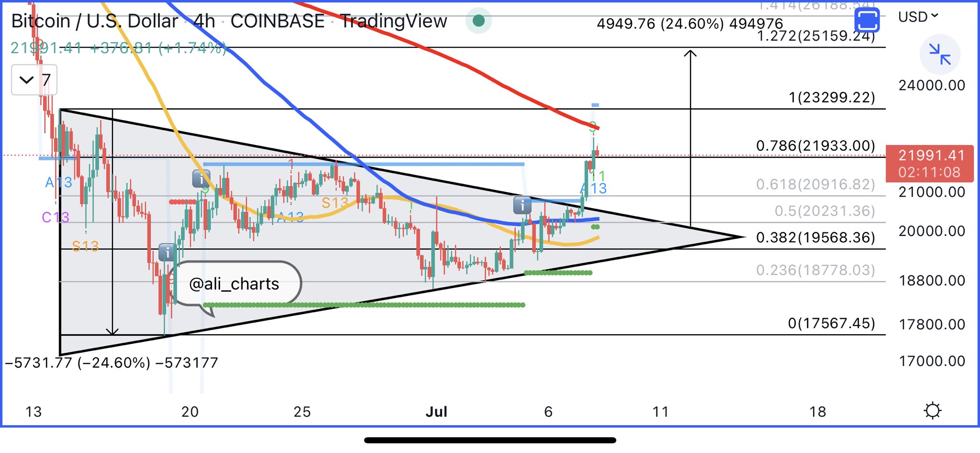Select the upward price-range arrow head
The height and width of the screenshot is (453, 980).
(690, 53)
